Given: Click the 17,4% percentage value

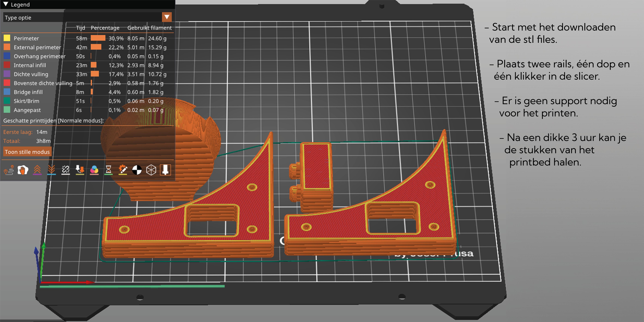Looking at the screenshot, I should (x=116, y=74).
